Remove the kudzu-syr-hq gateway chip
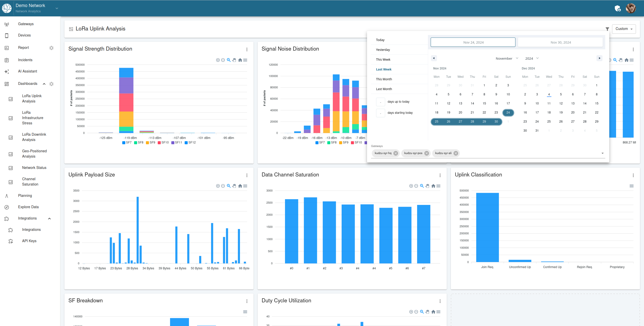 tap(396, 153)
